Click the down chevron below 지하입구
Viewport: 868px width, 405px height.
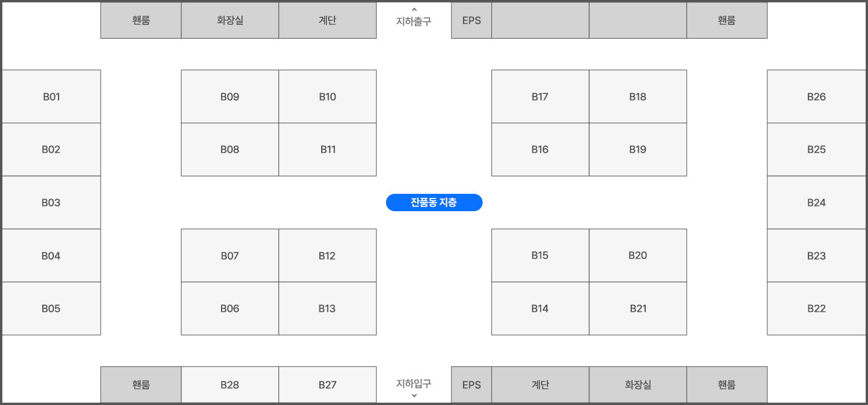tap(414, 396)
